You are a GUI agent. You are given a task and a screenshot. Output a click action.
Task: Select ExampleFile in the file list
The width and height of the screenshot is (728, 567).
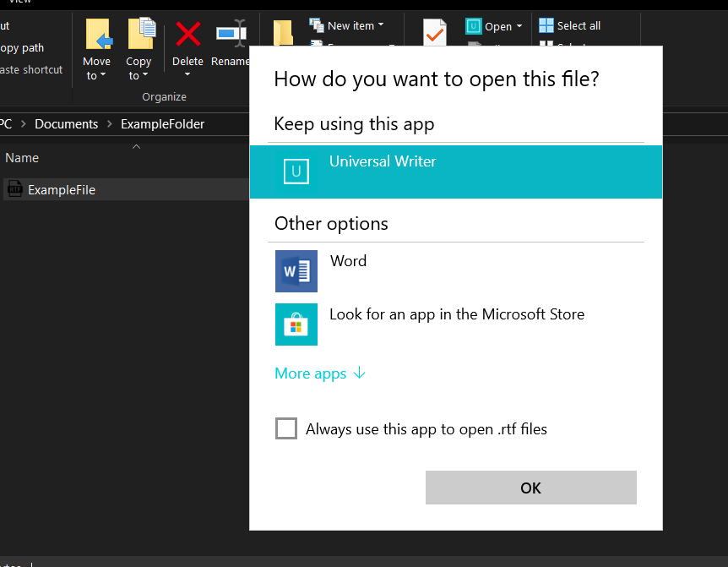pos(61,190)
